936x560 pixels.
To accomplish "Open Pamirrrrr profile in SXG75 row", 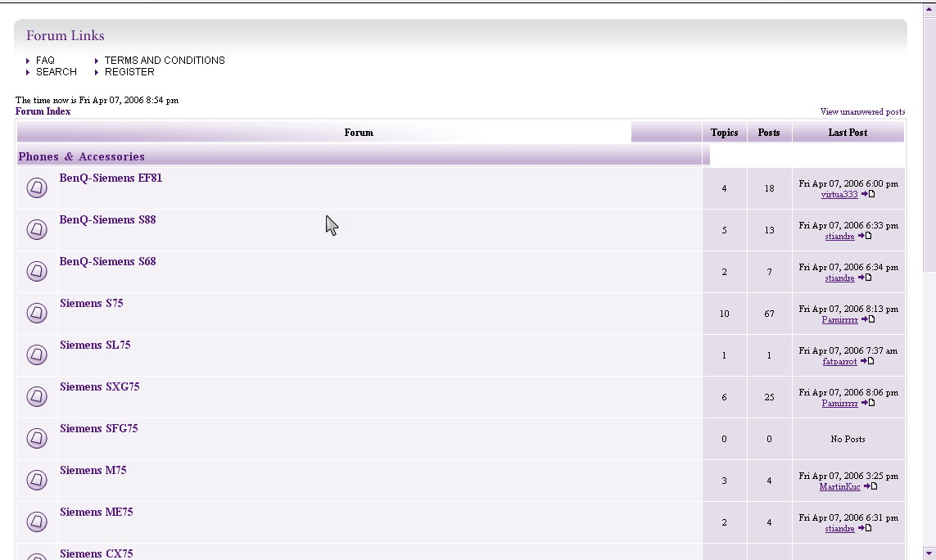I will coord(839,404).
